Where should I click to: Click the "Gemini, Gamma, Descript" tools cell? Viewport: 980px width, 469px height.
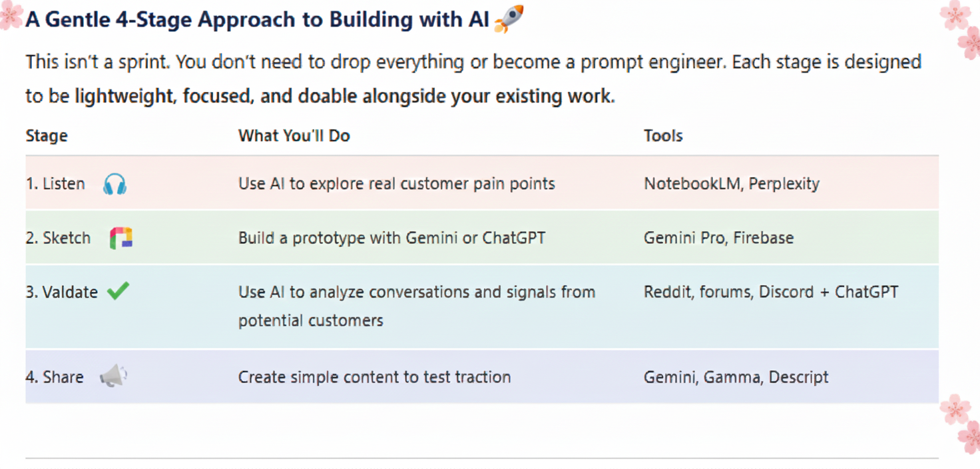(x=736, y=377)
